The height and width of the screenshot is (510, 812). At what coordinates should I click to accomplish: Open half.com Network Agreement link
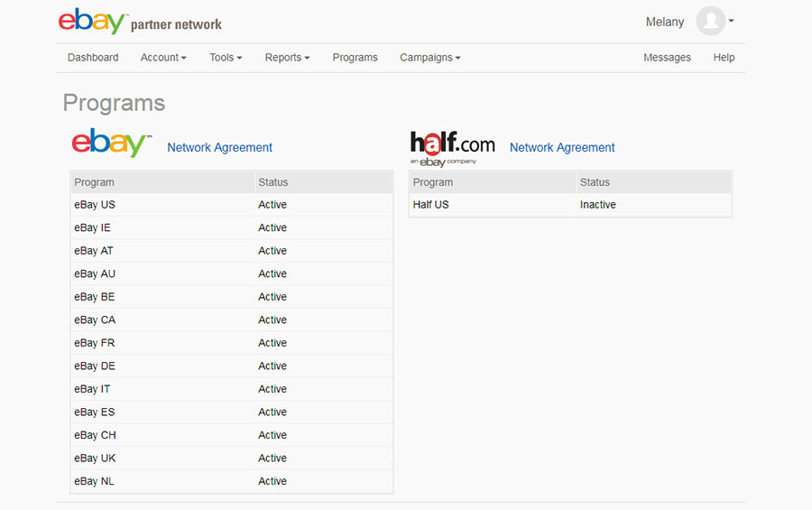pos(562,148)
